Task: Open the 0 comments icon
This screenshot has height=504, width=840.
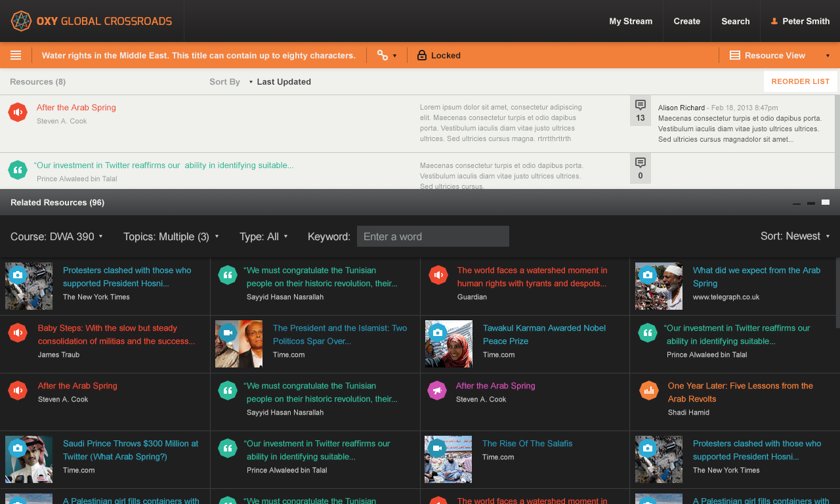Action: pos(640,169)
